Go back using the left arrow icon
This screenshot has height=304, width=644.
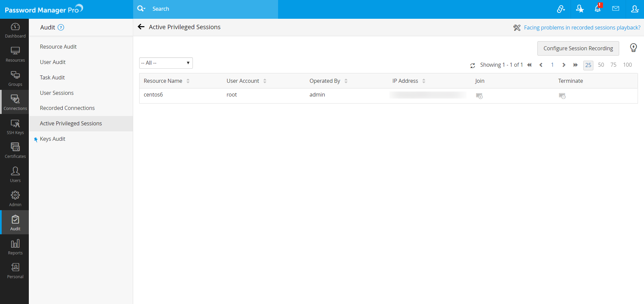(x=141, y=27)
